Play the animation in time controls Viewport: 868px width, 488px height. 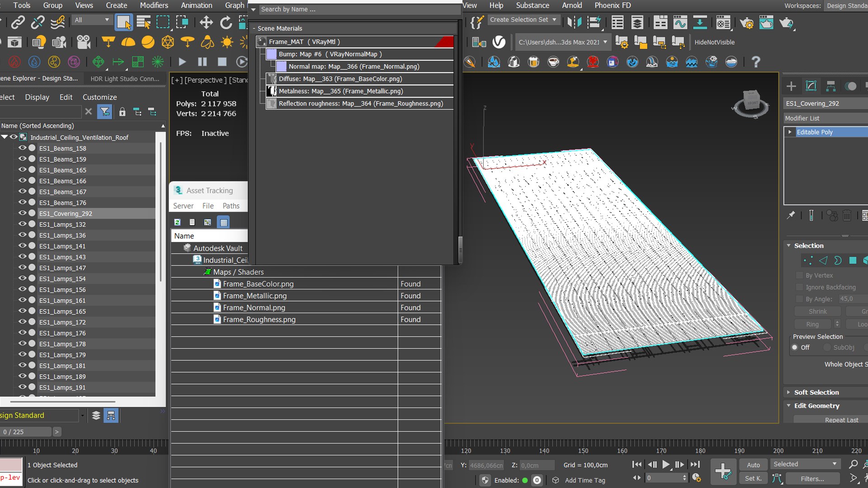[x=666, y=465]
